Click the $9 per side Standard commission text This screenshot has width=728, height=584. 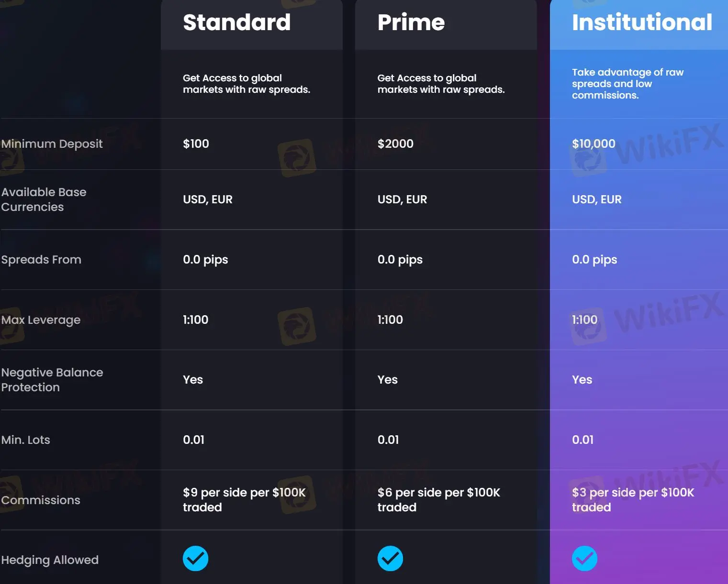coord(244,500)
